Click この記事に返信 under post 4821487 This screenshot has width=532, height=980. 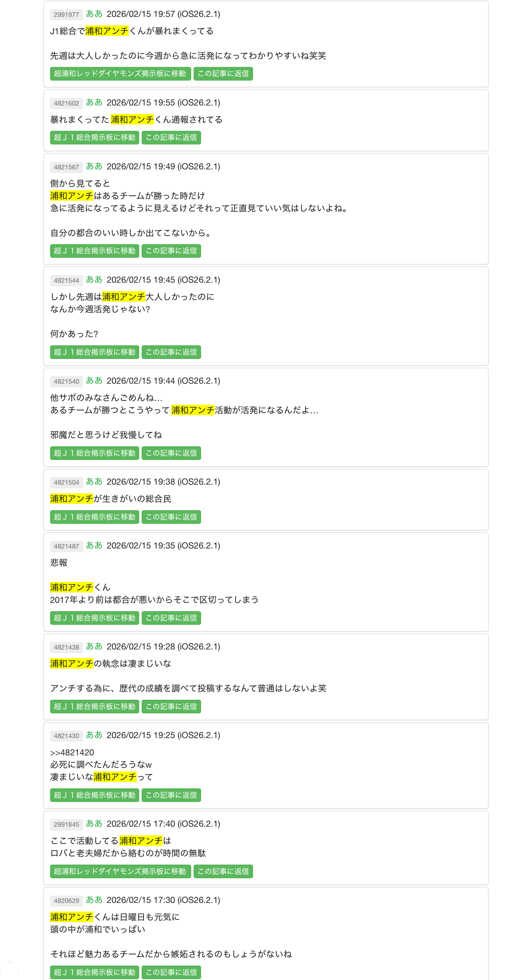point(171,618)
